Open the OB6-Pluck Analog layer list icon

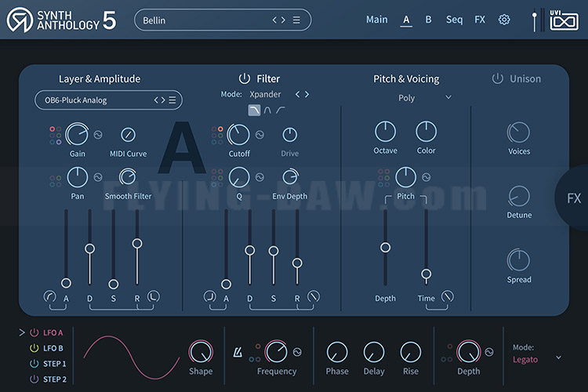(172, 100)
